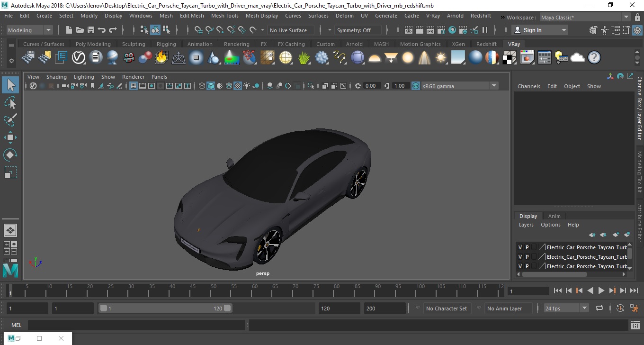Create a V-Ray IES light
The width and height of the screenshot is (644, 345).
click(x=424, y=58)
